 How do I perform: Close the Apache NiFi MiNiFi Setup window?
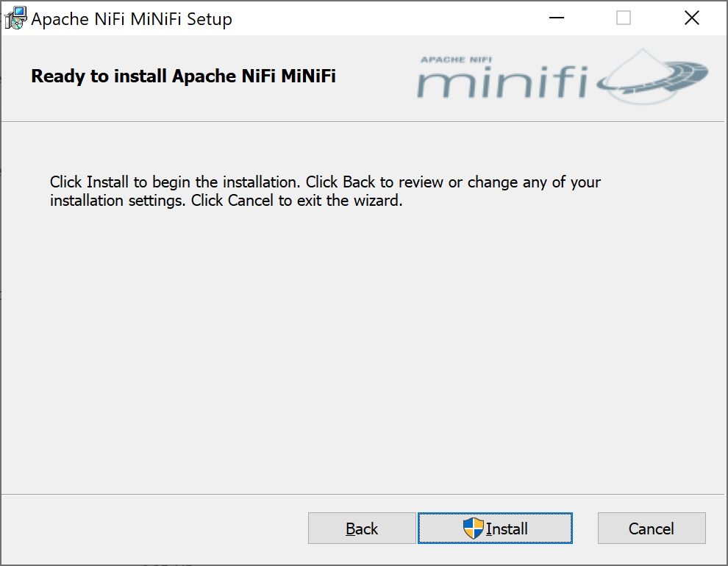tap(691, 18)
